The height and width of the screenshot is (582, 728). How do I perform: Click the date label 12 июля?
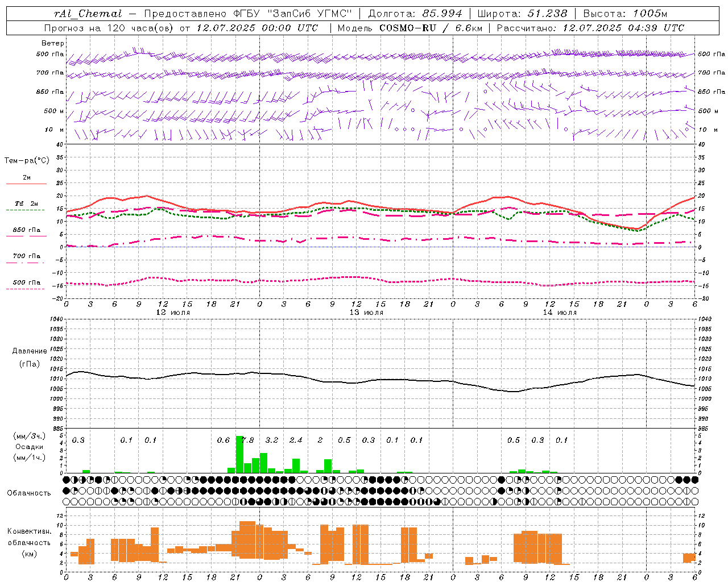click(173, 313)
